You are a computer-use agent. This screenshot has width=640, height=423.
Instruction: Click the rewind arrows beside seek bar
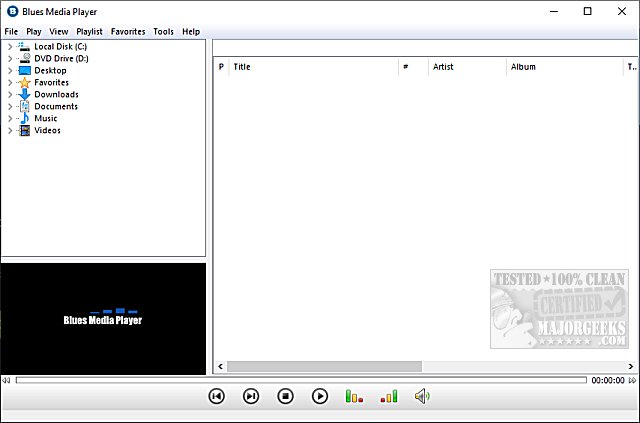pos(6,381)
